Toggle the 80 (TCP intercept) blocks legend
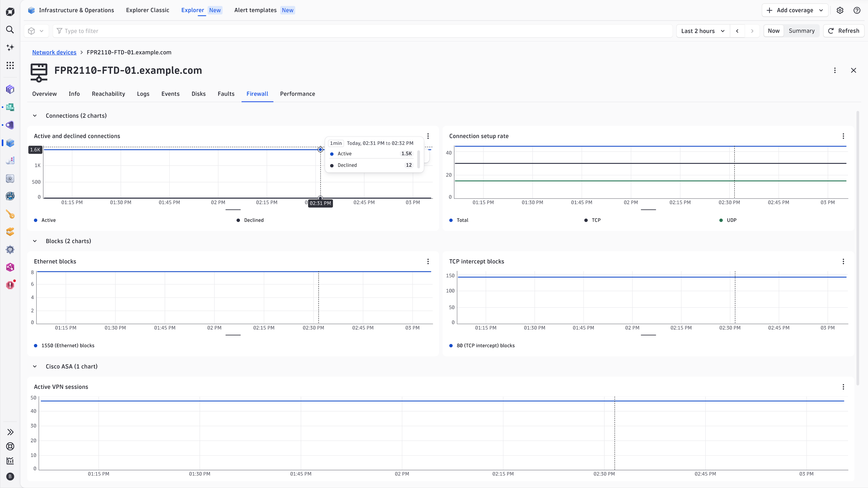The height and width of the screenshot is (488, 868). coord(482,345)
